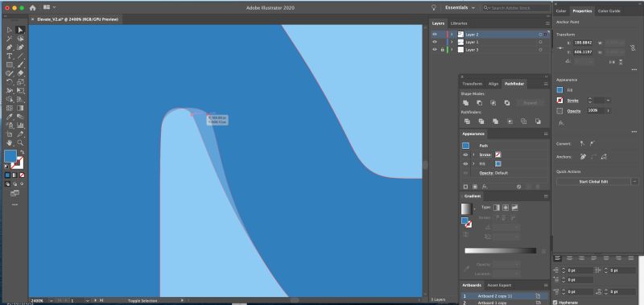Open the Essentials workspace dropdown

(460, 8)
